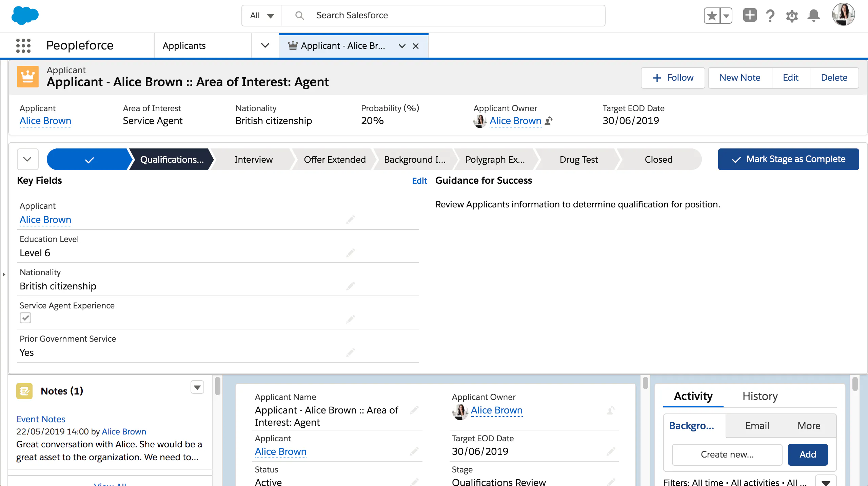The image size is (868, 486).
Task: Collapse the path details chevron
Action: (x=27, y=159)
